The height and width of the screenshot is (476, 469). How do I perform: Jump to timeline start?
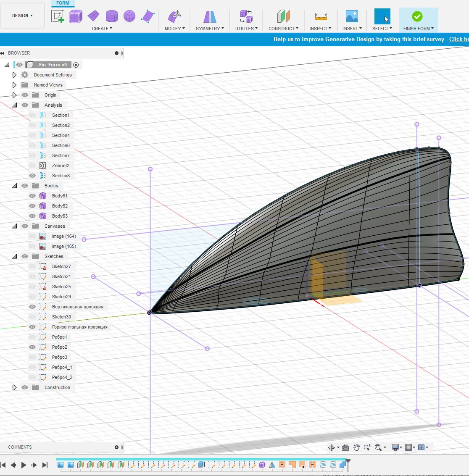click(3, 465)
